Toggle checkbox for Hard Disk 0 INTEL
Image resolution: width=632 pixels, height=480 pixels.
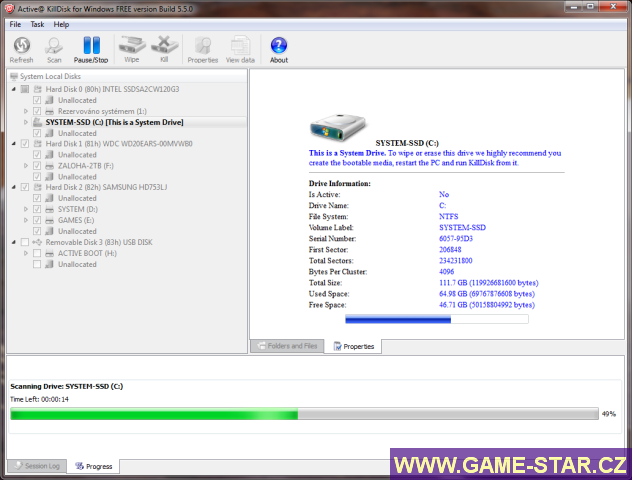click(x=25, y=89)
